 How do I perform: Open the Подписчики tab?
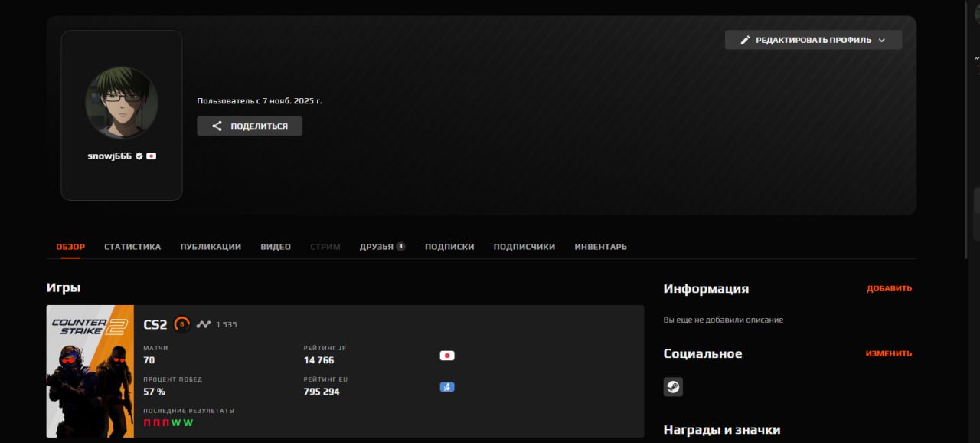(x=524, y=247)
